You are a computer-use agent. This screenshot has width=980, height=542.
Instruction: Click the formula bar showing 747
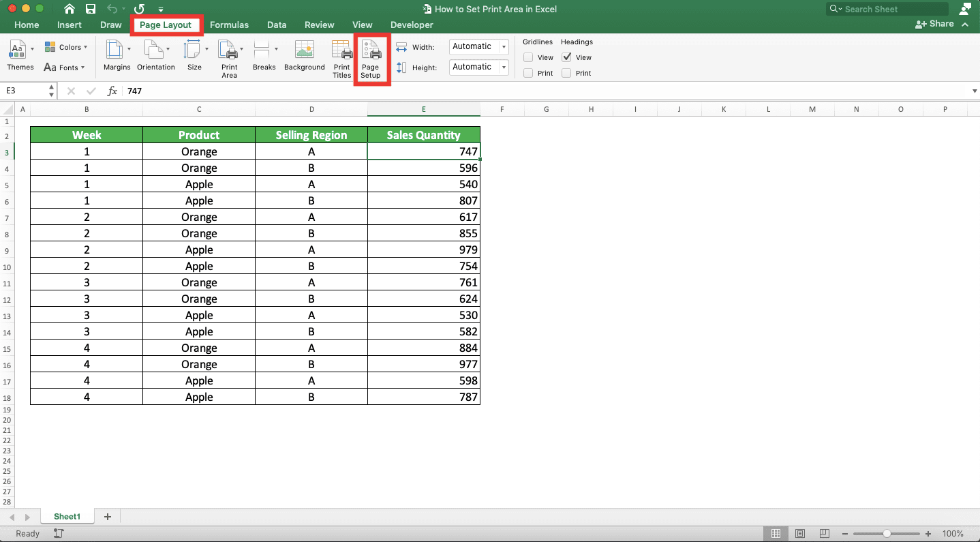545,91
